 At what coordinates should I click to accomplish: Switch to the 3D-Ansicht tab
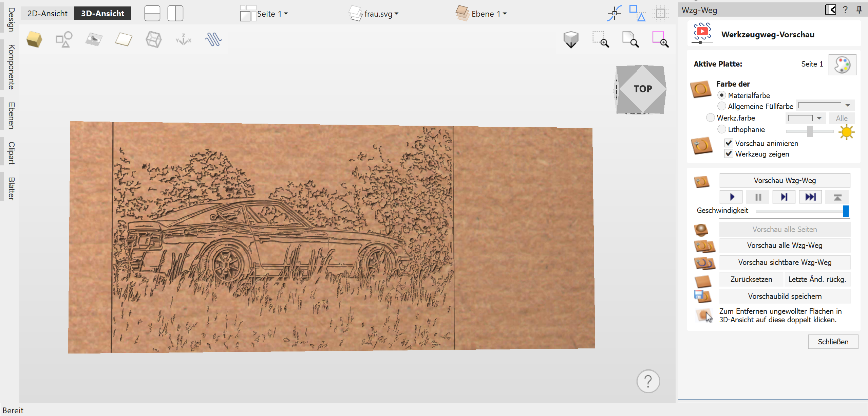pos(102,14)
